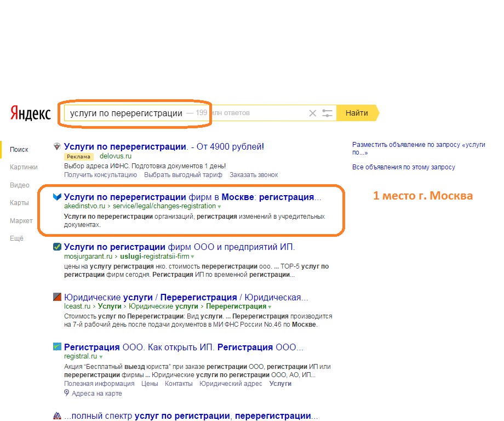Viewport: 504px width, 421px height.
Task: Click the Яндекс logo
Action: pos(31,113)
